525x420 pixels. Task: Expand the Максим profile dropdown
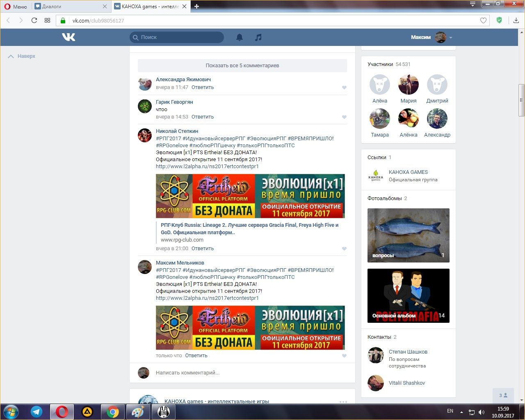point(431,37)
